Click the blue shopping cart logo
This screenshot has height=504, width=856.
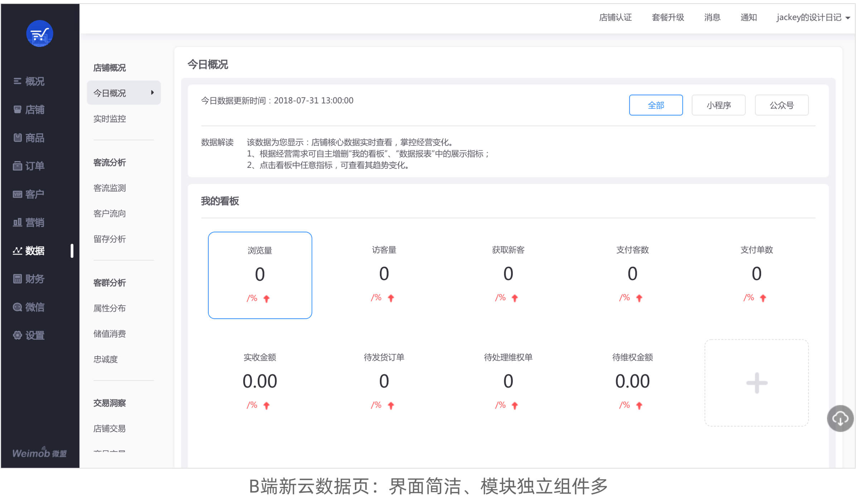pos(39,33)
